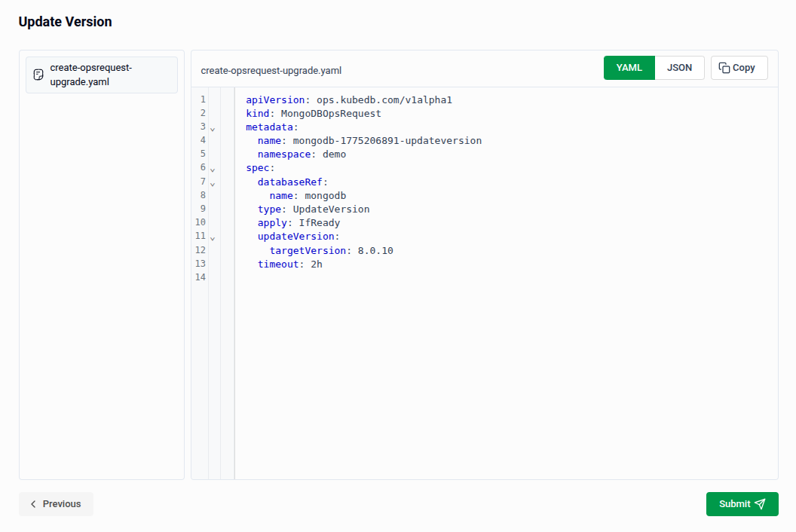Select the YAML view tab
Viewport: 796px width, 532px height.
click(x=629, y=67)
